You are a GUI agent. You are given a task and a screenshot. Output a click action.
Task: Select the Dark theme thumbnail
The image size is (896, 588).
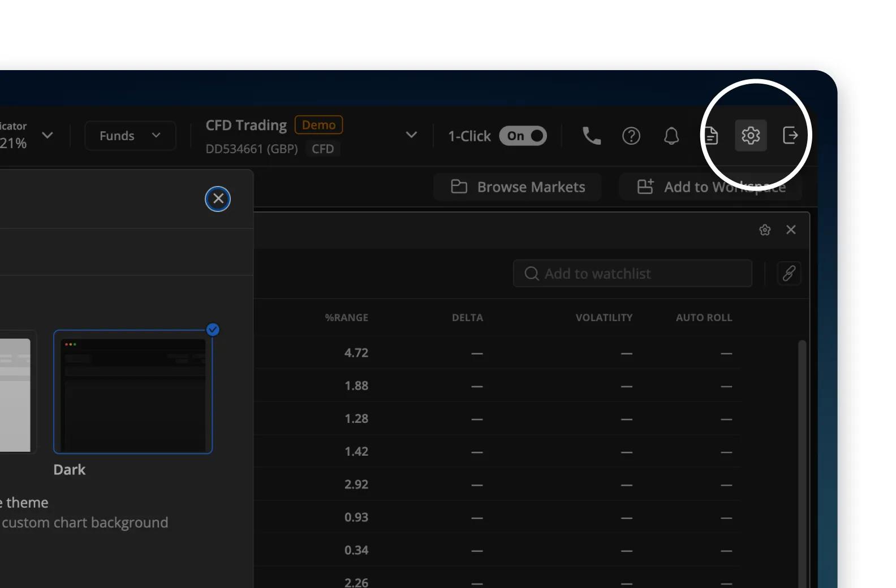click(x=133, y=392)
